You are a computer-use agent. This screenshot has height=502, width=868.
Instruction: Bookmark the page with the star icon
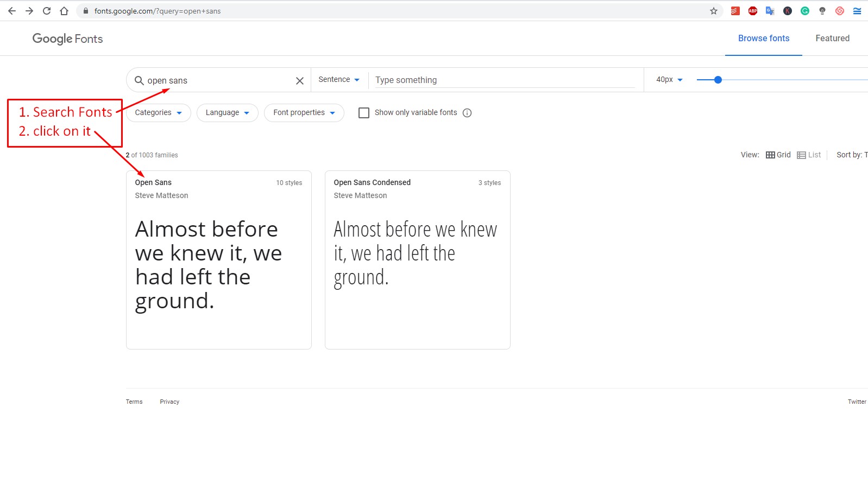tap(714, 11)
